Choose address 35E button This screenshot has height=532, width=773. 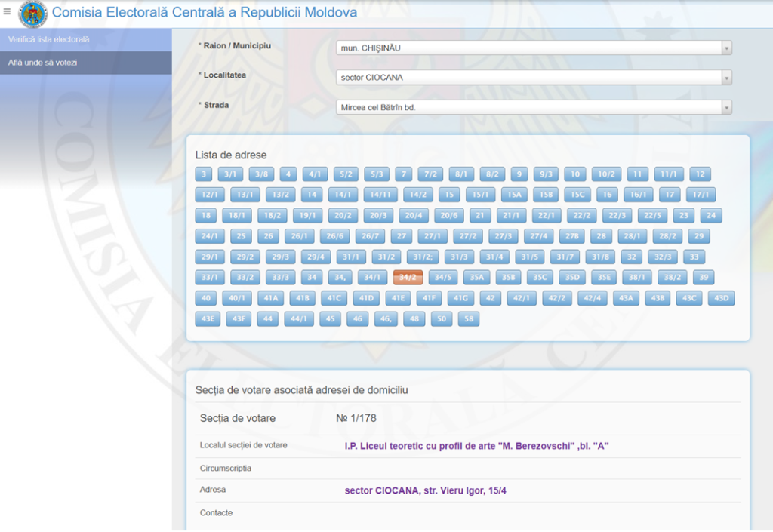[x=604, y=278]
